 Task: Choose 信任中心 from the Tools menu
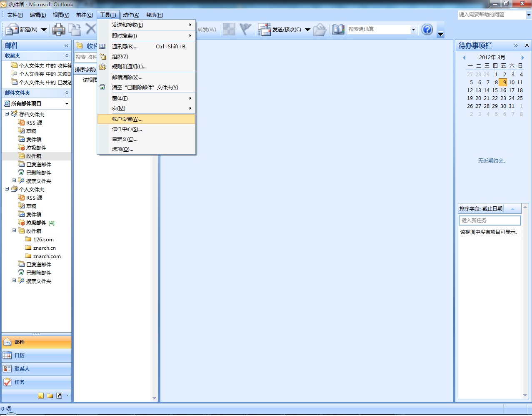click(x=146, y=129)
